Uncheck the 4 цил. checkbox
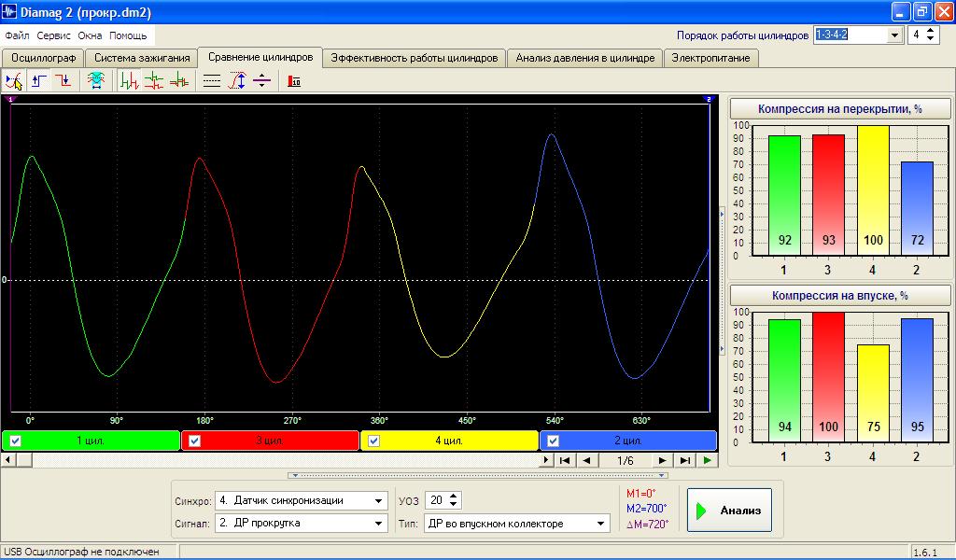956x560 pixels. (373, 441)
